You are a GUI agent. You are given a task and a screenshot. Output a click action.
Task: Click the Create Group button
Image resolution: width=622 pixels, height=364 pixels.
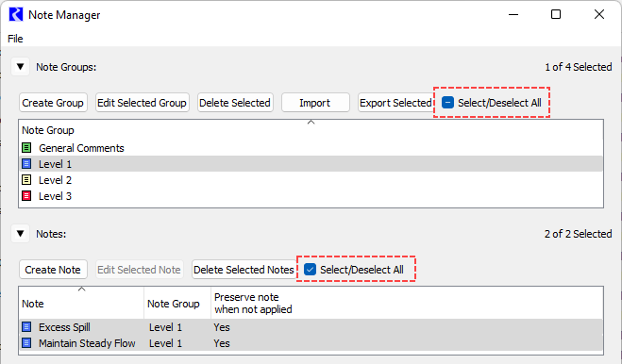pos(53,103)
